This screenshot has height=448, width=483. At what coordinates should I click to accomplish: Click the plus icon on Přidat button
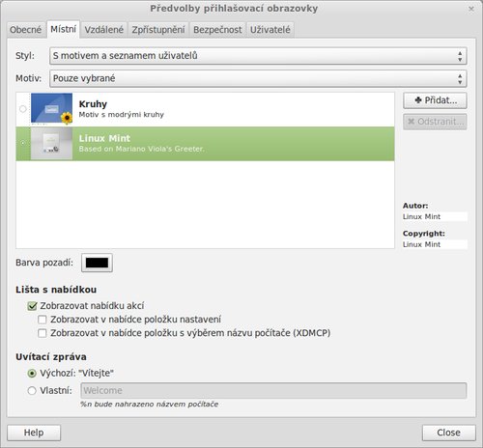(x=418, y=100)
